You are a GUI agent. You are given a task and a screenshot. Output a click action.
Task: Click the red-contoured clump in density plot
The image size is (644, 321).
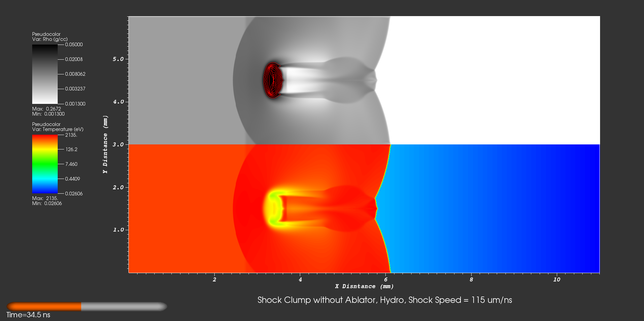point(273,80)
